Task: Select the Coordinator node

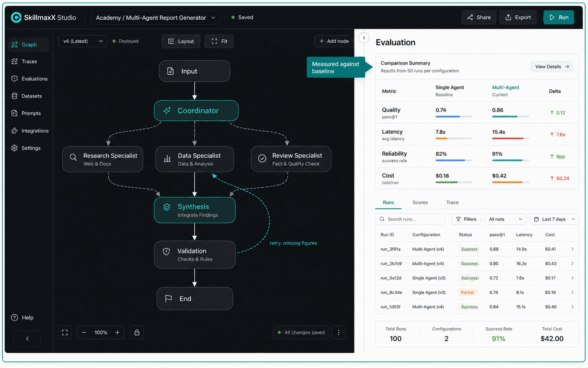Action: [x=196, y=111]
